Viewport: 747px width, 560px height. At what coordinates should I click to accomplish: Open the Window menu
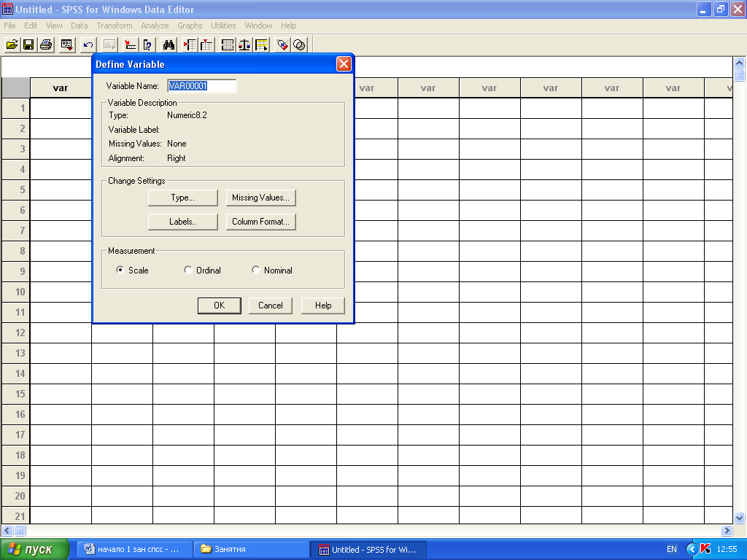(x=258, y=26)
